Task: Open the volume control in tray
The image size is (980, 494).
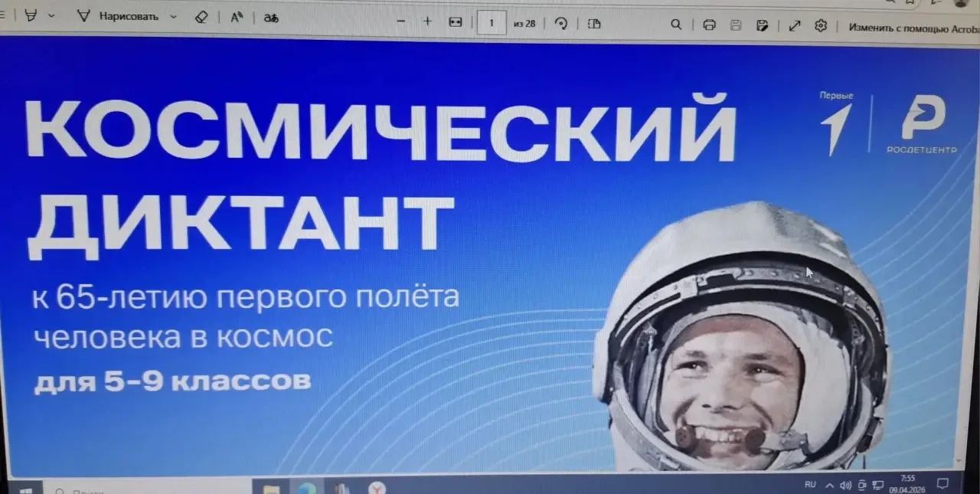Action: 846,486
